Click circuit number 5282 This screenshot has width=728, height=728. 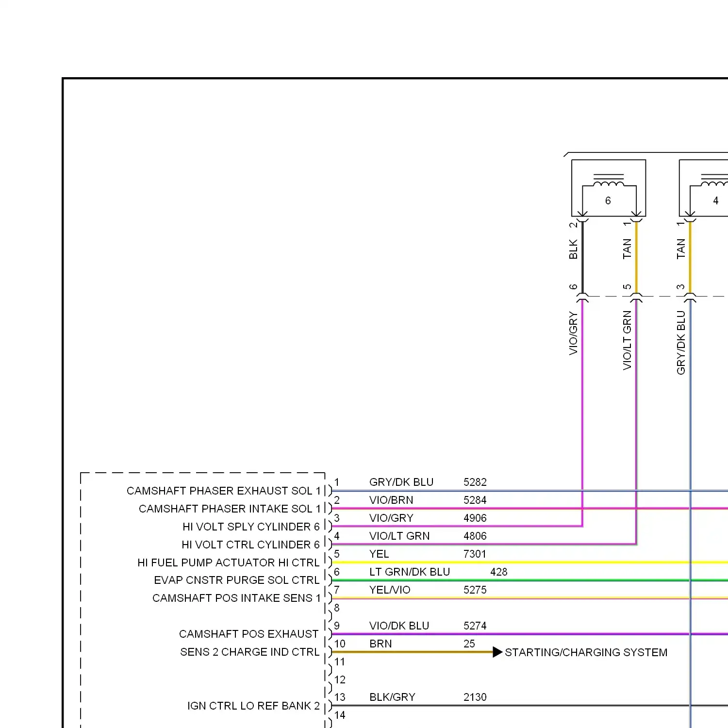coord(475,482)
